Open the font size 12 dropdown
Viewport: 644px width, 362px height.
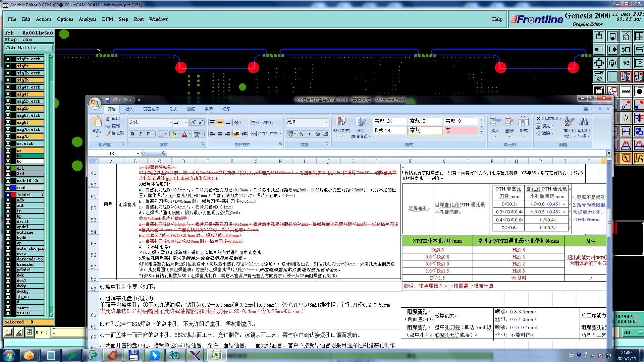186,122
